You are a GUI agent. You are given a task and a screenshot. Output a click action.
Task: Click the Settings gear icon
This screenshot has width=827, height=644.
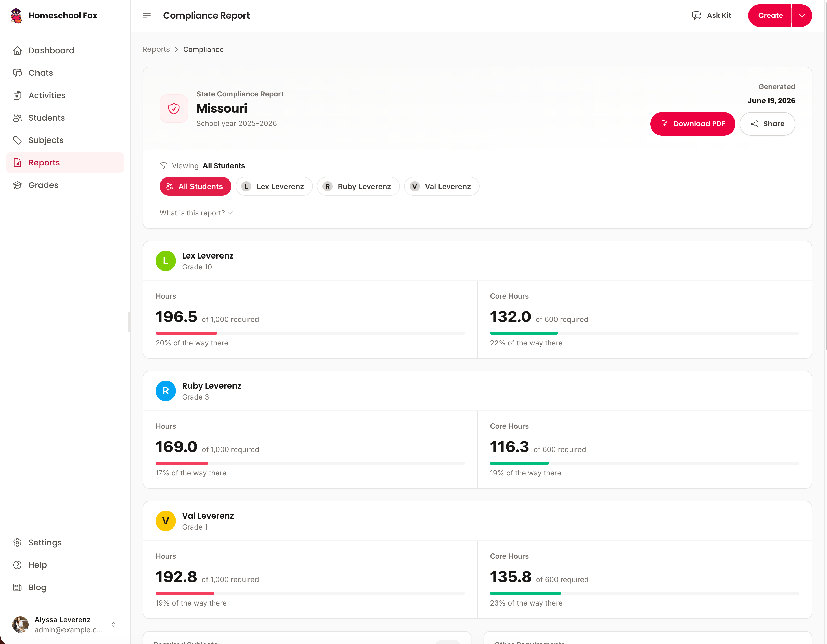tap(17, 543)
